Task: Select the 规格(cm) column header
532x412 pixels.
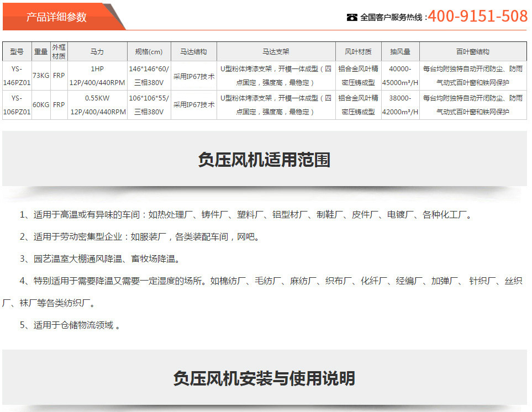Action: pyautogui.click(x=149, y=51)
